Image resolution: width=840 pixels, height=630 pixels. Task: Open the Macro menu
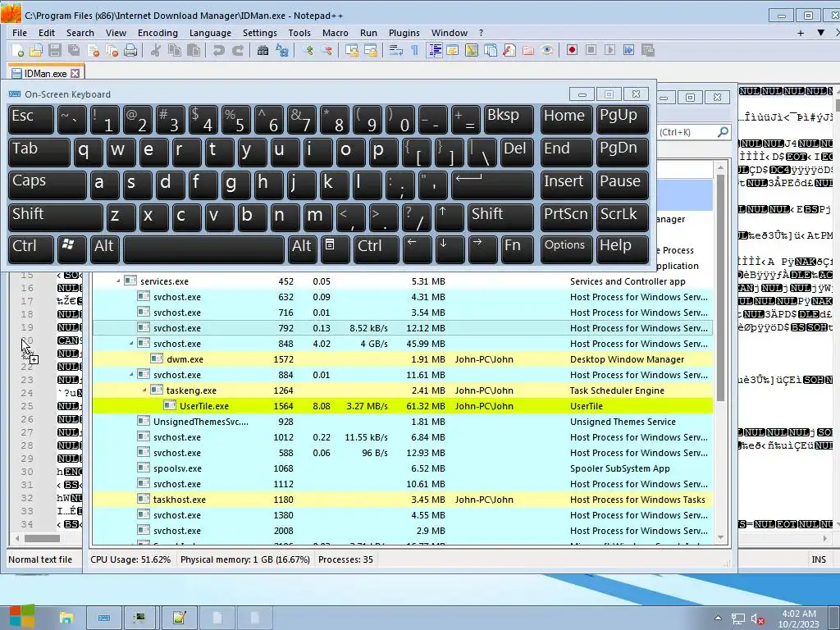pyautogui.click(x=336, y=33)
